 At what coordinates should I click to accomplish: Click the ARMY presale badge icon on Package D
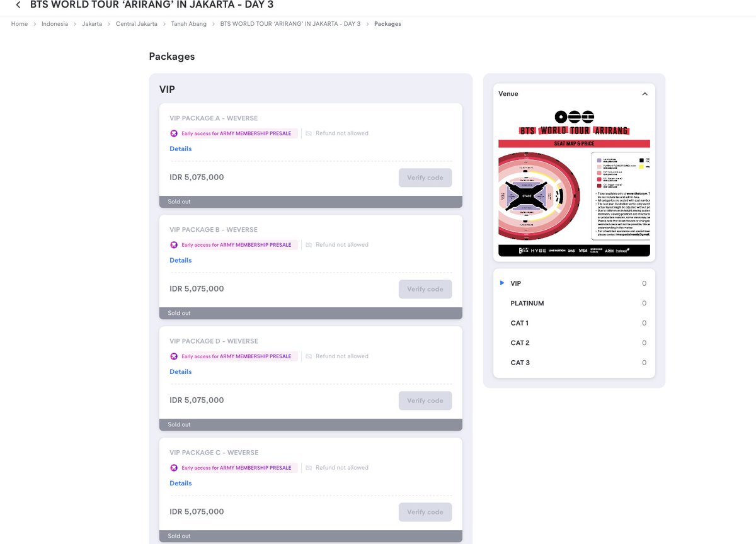(175, 356)
